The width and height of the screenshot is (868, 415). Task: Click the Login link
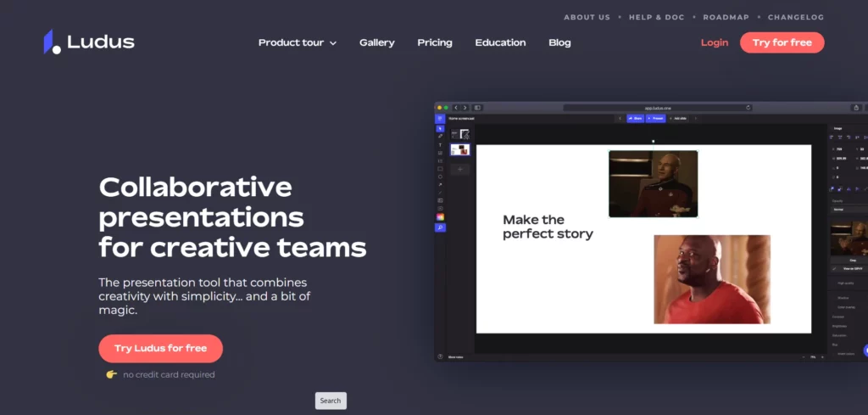tap(714, 42)
